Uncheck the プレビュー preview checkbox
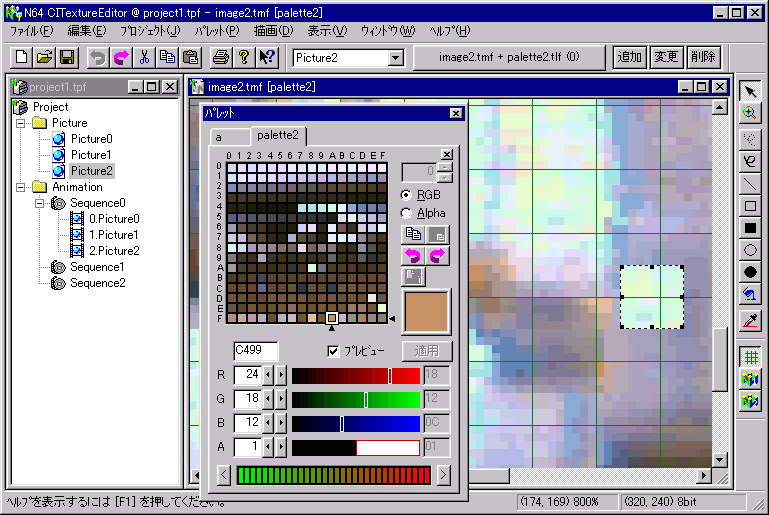769x515 pixels. 334,351
